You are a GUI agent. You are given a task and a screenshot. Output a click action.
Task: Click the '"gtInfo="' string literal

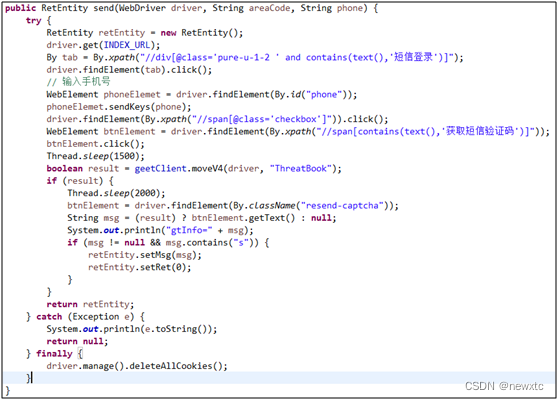click(189, 230)
